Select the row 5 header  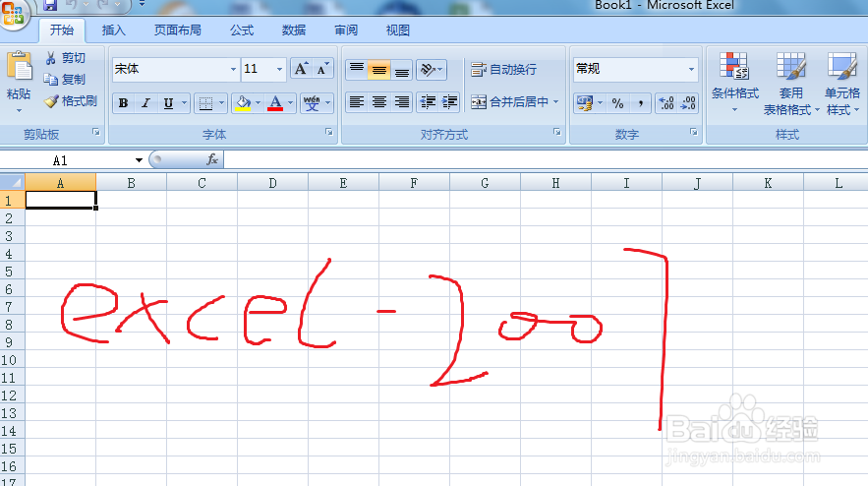12,272
